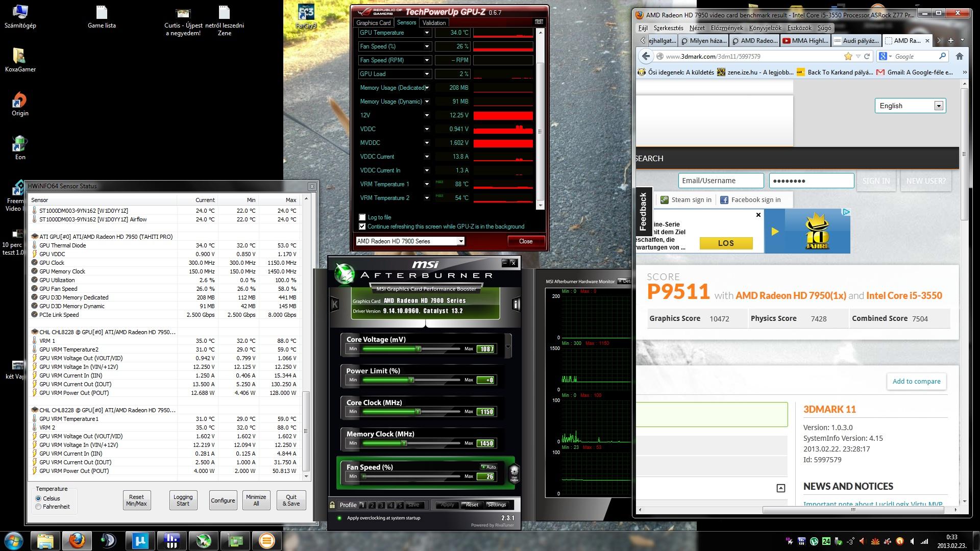The height and width of the screenshot is (551, 980).
Task: Click the Email/Username input field
Action: [721, 181]
